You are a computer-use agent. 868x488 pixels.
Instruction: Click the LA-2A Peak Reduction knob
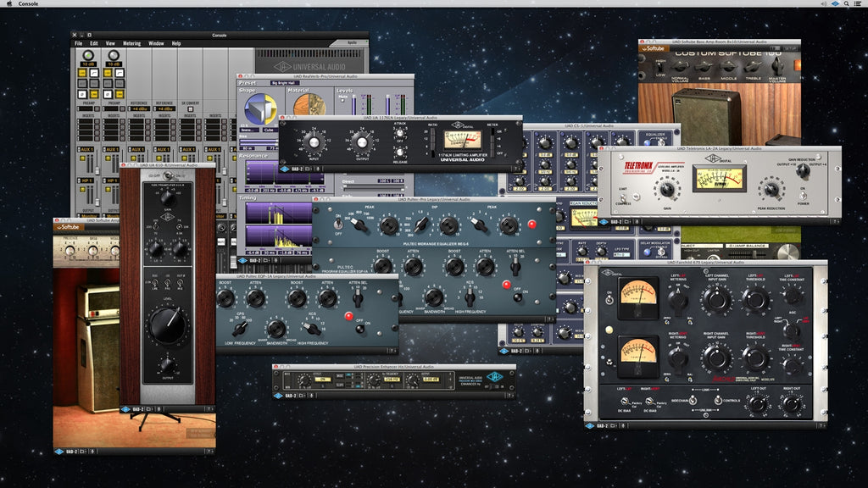[771, 189]
